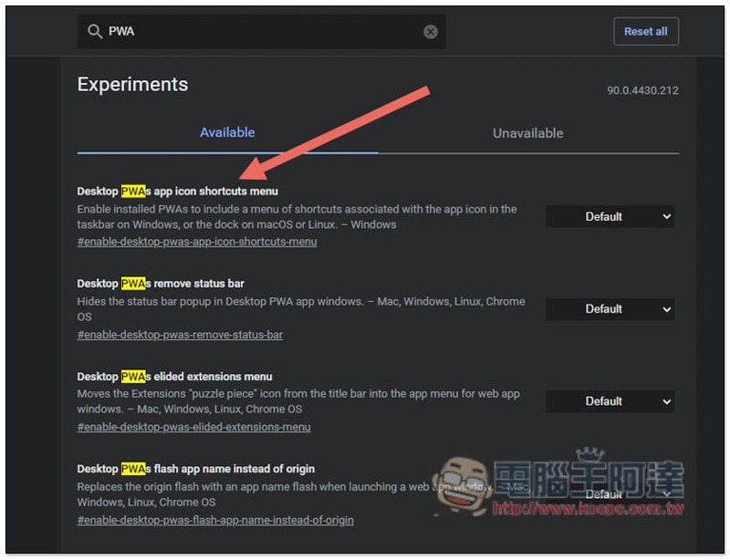Follow the #enable-desktop-pwas-elided-extensions-menu link
The height and width of the screenshot is (560, 730).
[x=193, y=427]
